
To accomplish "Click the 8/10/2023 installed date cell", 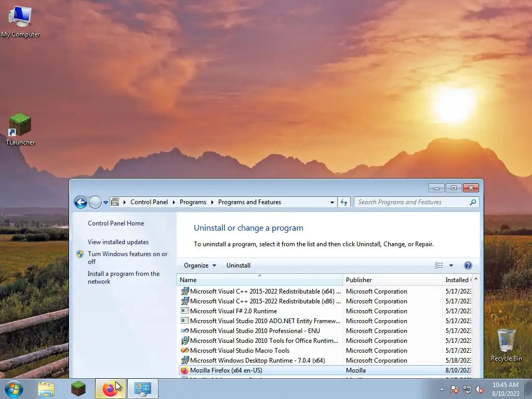I will [x=458, y=370].
